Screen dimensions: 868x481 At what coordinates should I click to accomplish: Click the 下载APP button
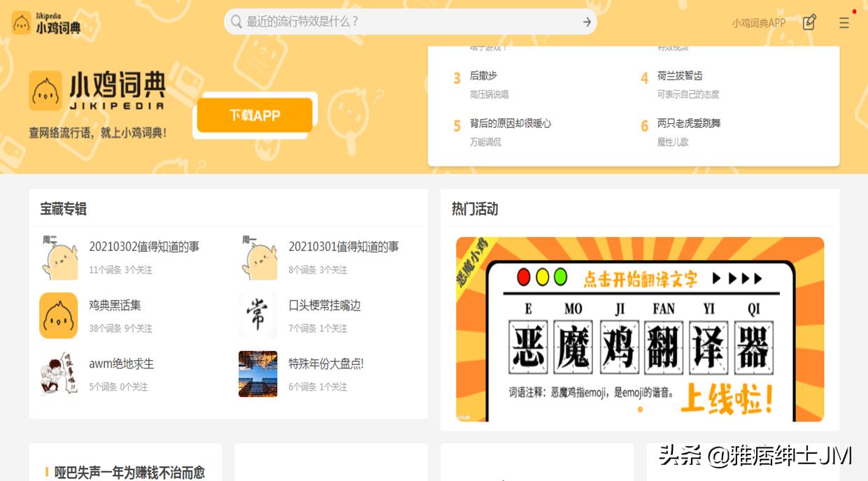click(255, 115)
